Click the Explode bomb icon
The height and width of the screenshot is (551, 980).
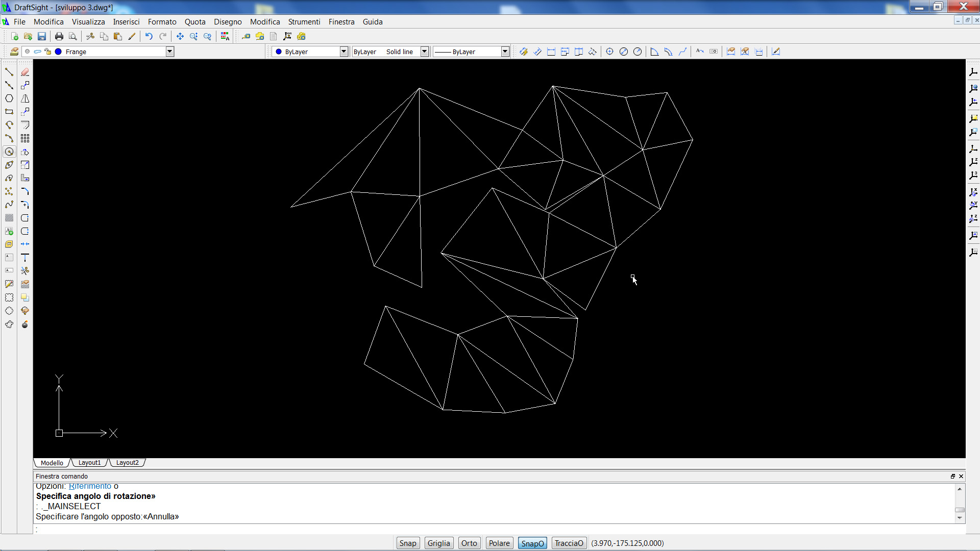tap(25, 324)
